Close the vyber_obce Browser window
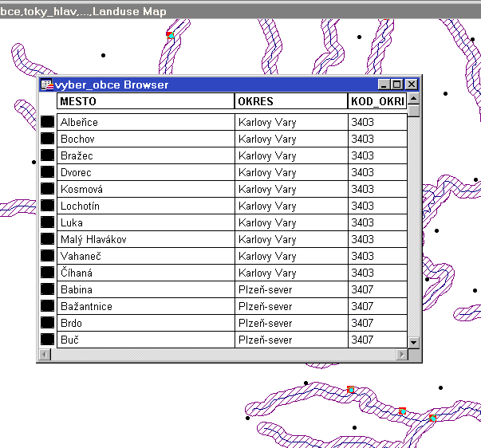The height and width of the screenshot is (448, 481). click(412, 84)
